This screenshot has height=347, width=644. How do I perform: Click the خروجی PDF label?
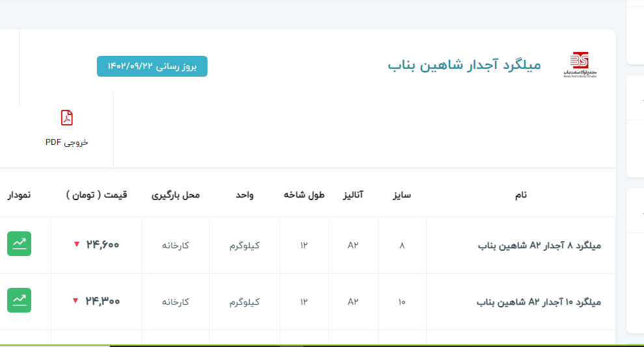point(66,142)
